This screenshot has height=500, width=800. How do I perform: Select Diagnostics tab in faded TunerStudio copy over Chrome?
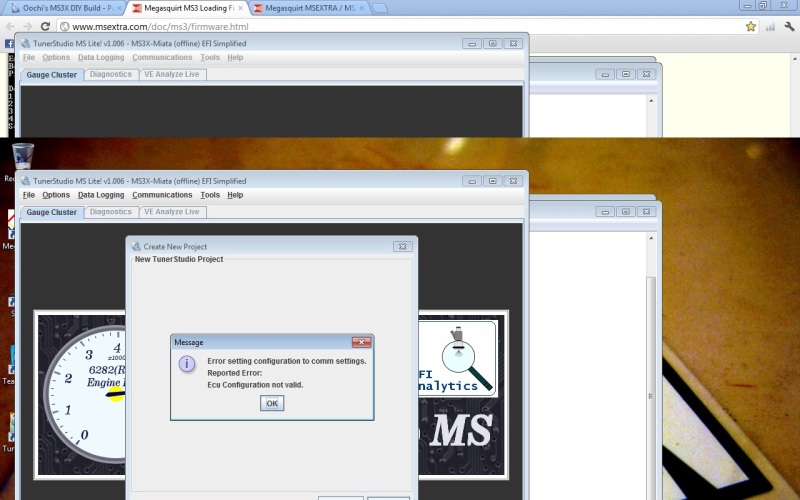(111, 74)
